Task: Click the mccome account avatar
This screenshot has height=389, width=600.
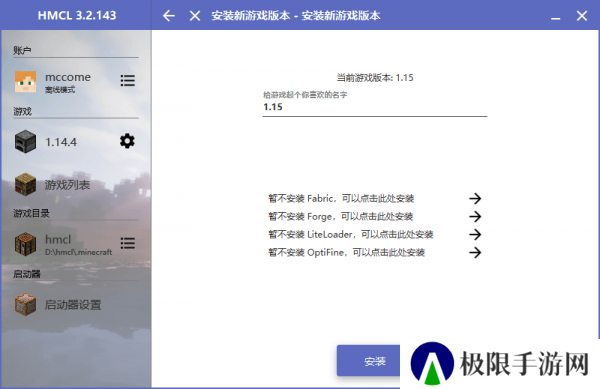Action: coord(25,81)
